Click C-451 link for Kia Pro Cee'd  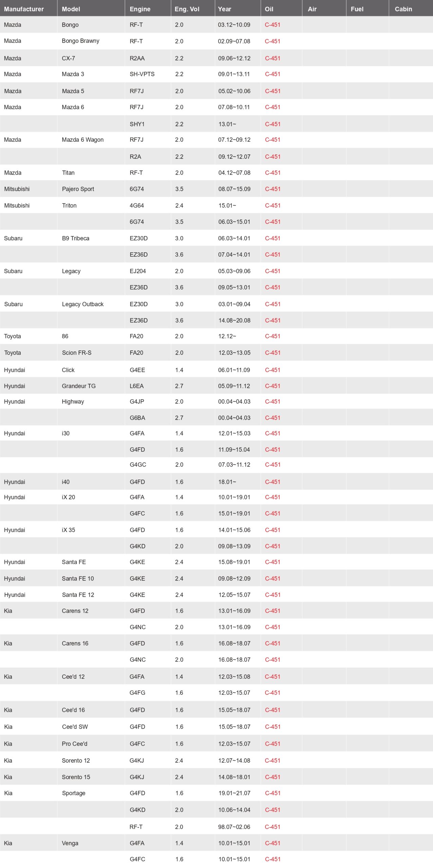pyautogui.click(x=272, y=744)
